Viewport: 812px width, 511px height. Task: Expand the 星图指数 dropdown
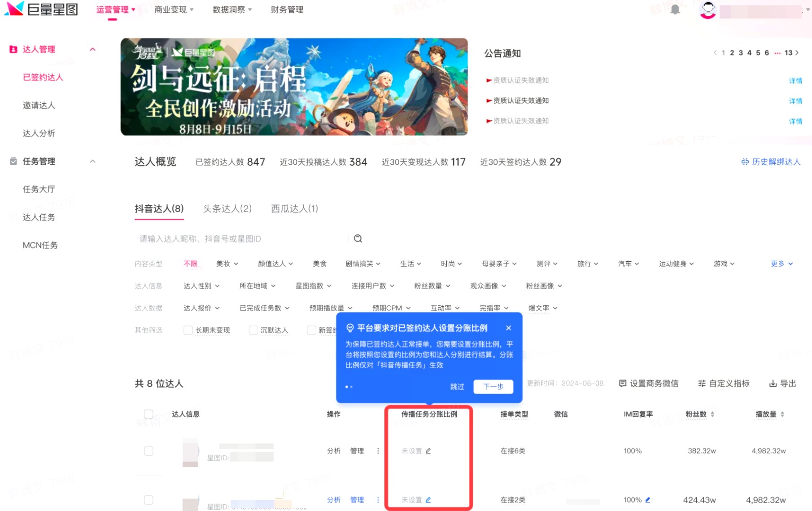click(x=314, y=286)
